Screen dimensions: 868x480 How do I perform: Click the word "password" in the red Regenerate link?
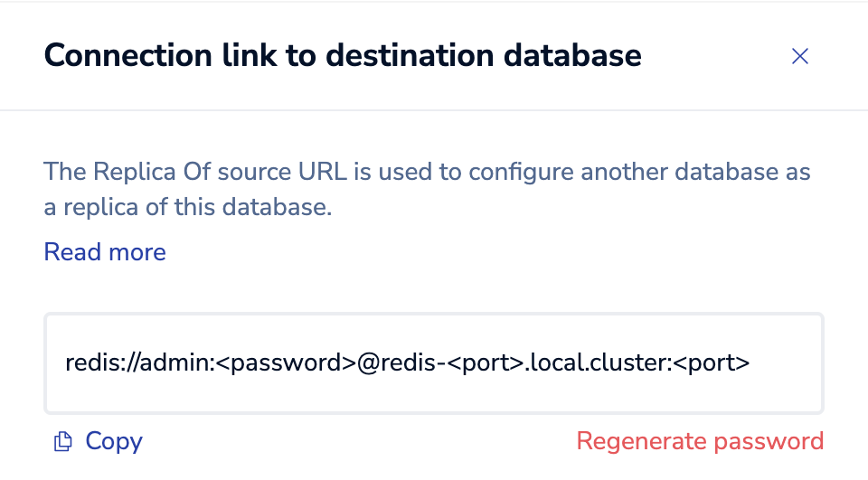pyautogui.click(x=769, y=441)
